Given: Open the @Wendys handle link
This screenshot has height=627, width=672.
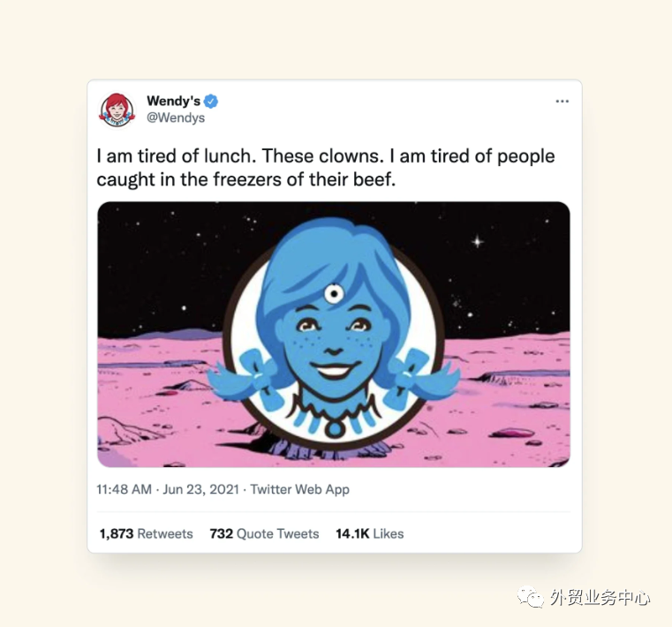Looking at the screenshot, I should [176, 117].
